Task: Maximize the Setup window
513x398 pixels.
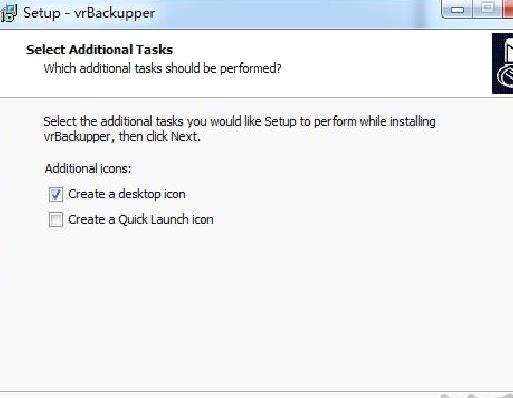Action: click(x=487, y=8)
